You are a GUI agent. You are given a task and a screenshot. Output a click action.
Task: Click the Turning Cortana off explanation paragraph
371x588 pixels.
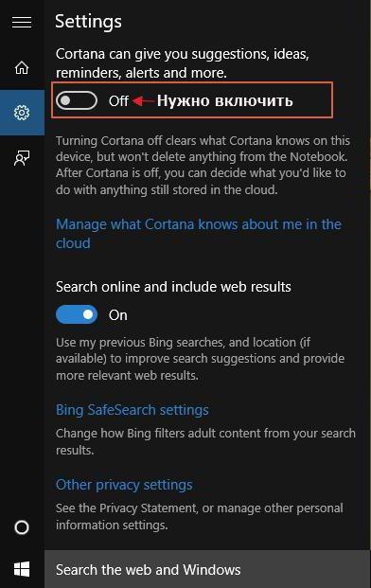coord(203,165)
